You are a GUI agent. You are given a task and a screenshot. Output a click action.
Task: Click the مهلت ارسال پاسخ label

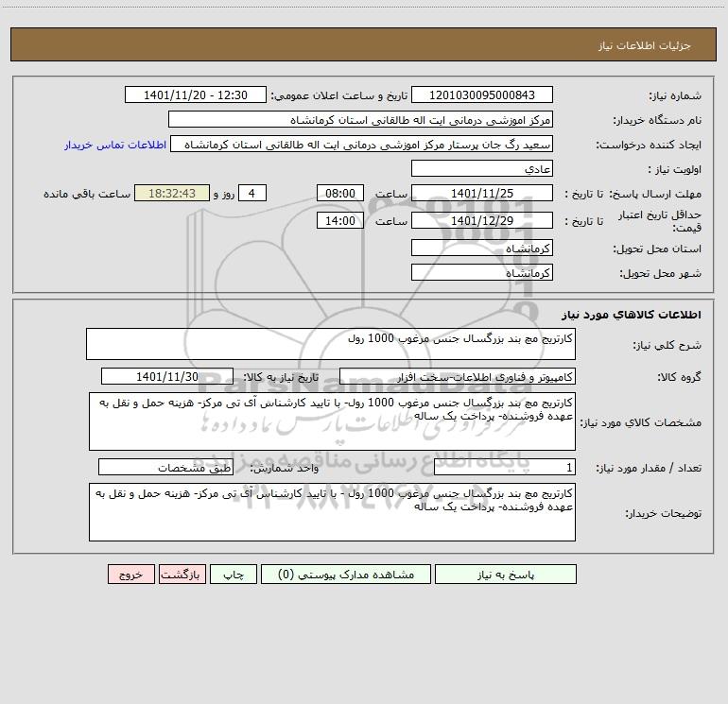point(655,194)
